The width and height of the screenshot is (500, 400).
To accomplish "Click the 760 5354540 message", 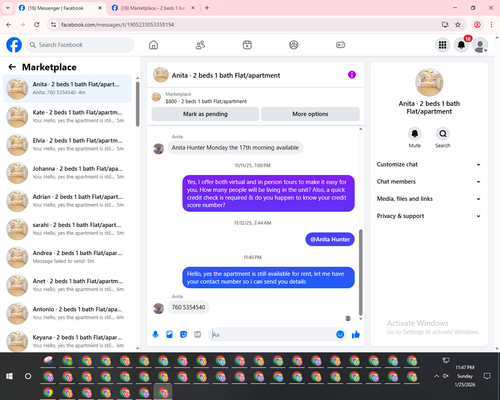I will pyautogui.click(x=188, y=307).
